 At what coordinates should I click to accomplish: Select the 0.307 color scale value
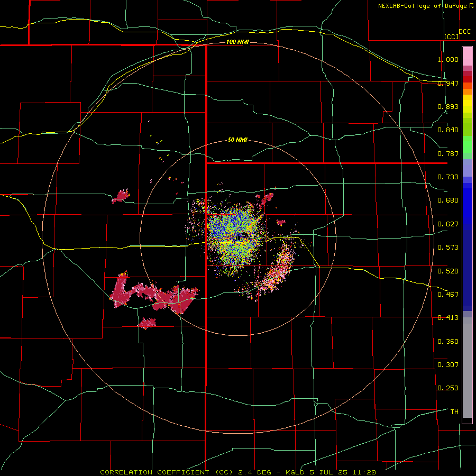click(448, 365)
